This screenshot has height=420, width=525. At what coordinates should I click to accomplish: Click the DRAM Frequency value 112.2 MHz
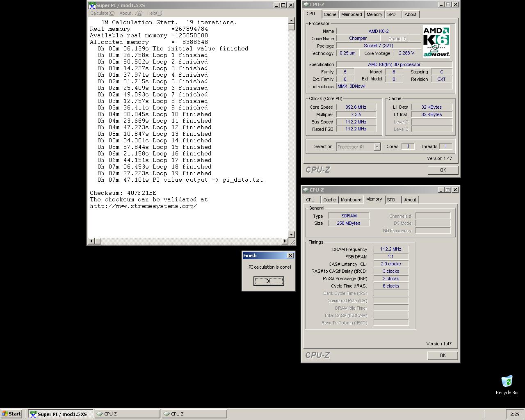tap(391, 249)
